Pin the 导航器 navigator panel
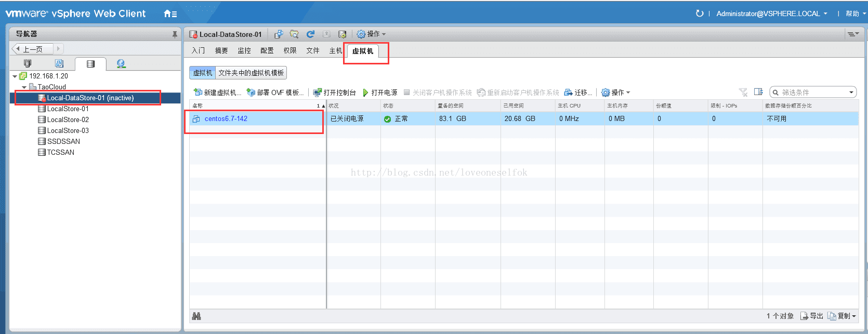 (x=175, y=34)
